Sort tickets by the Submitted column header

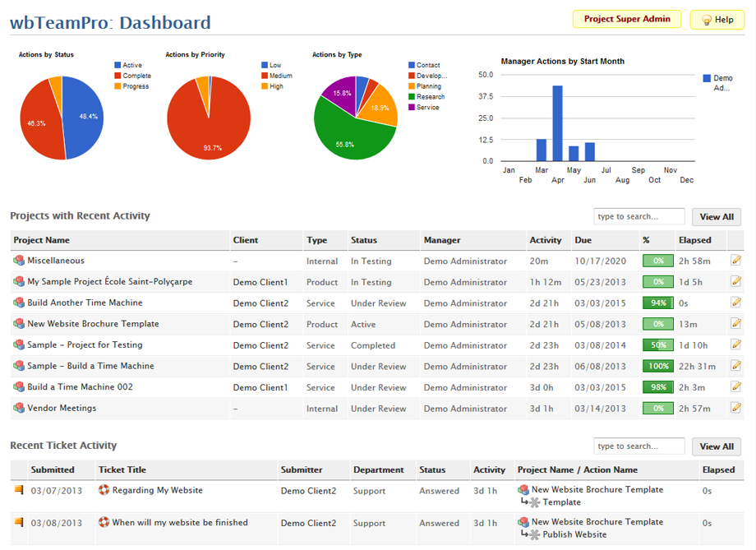tap(53, 469)
